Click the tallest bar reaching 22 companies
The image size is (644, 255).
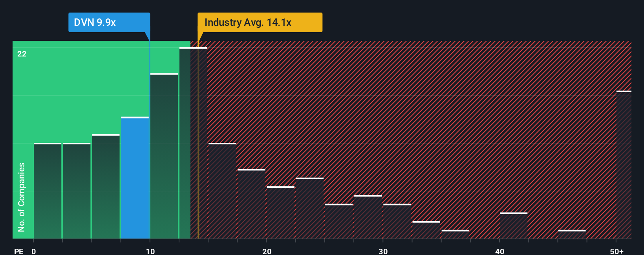pos(193,143)
